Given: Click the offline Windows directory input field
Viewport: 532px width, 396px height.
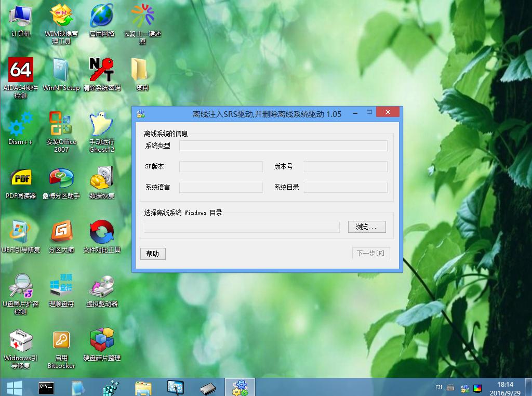Looking at the screenshot, I should (241, 227).
